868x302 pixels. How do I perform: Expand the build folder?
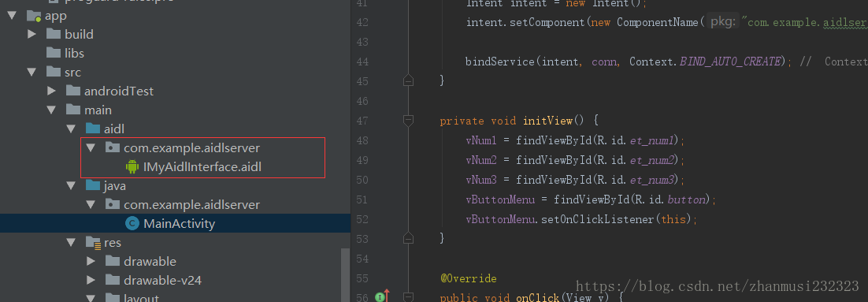(x=32, y=35)
